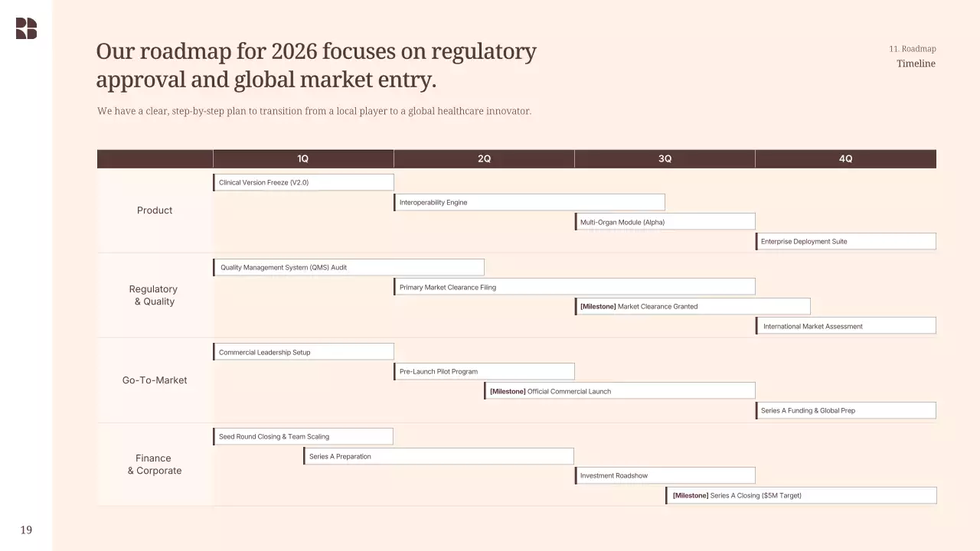Click the slide title about 2026 roadmap
Image resolution: width=980 pixels, height=551 pixels.
[x=316, y=65]
